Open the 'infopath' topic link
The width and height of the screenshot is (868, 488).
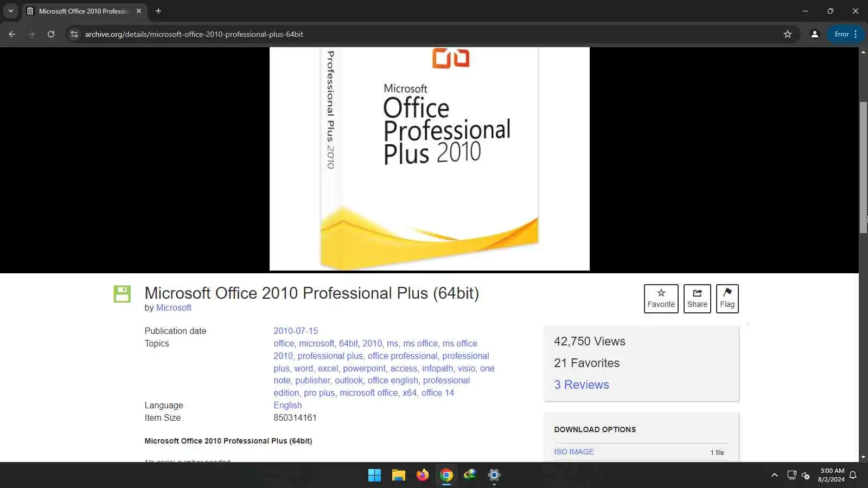(437, 368)
